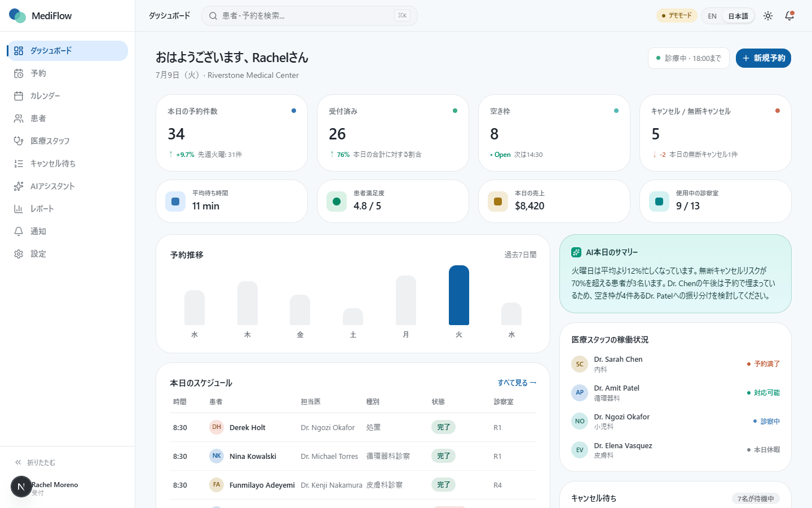Click the NO avatar for Dr. Ngozi Okafor
Viewport: 812px width, 508px height.
(x=580, y=422)
